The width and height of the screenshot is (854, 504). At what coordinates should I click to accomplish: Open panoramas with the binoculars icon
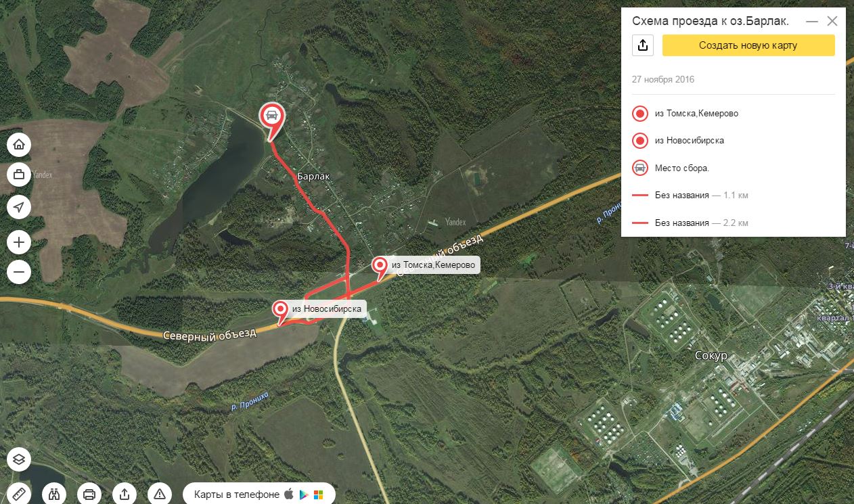pyautogui.click(x=54, y=494)
